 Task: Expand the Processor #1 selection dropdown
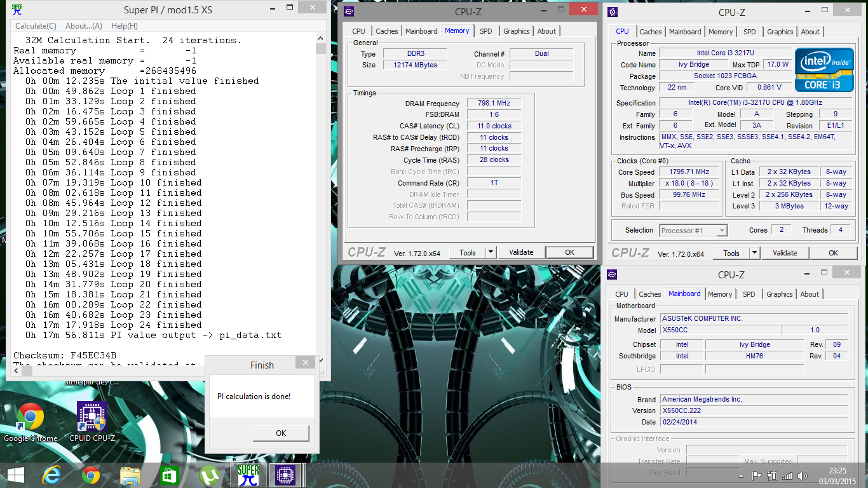722,231
